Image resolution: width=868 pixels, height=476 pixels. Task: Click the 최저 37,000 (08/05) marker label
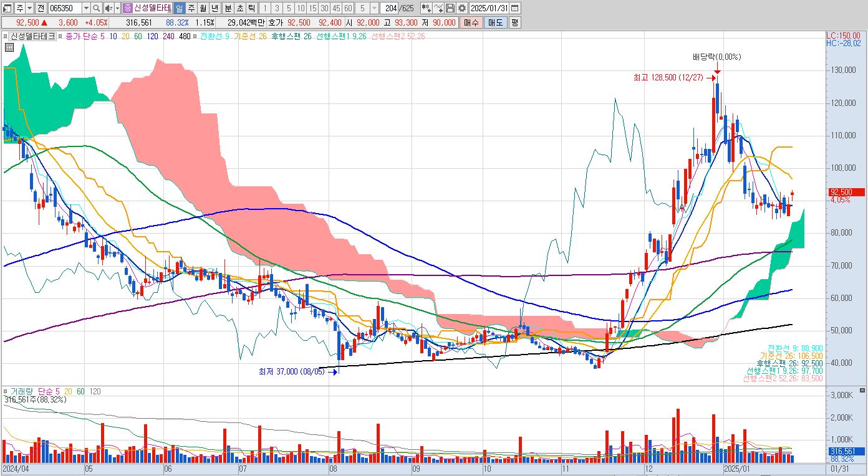click(292, 371)
